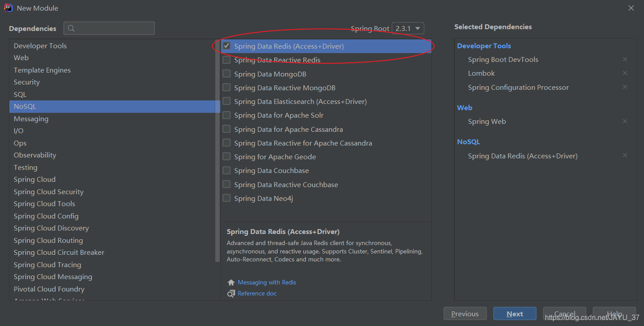
Task: Select Spring Data for Apache Solr checkbox
Action: [x=227, y=115]
